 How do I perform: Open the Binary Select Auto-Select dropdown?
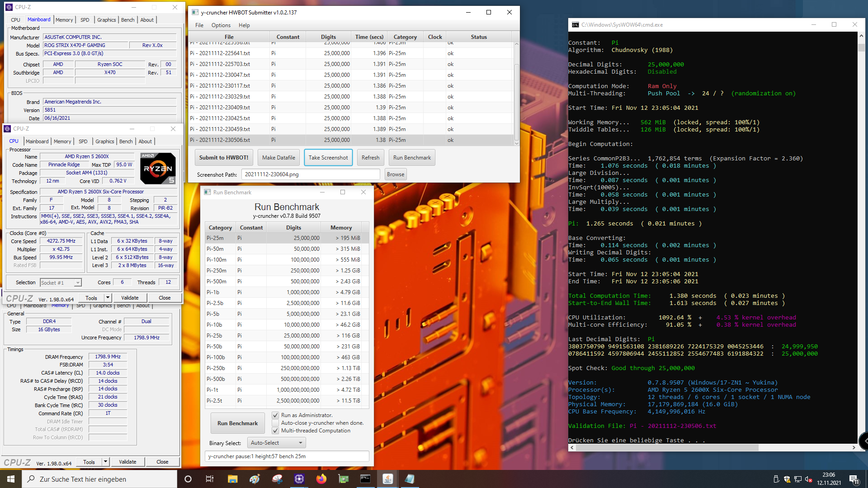[x=276, y=443]
